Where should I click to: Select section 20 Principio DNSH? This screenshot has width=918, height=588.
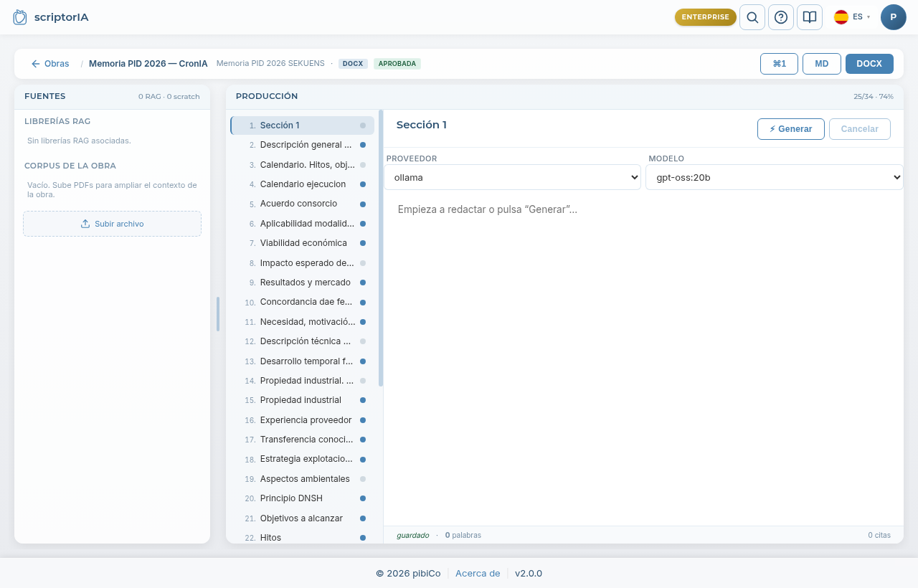tap(302, 498)
